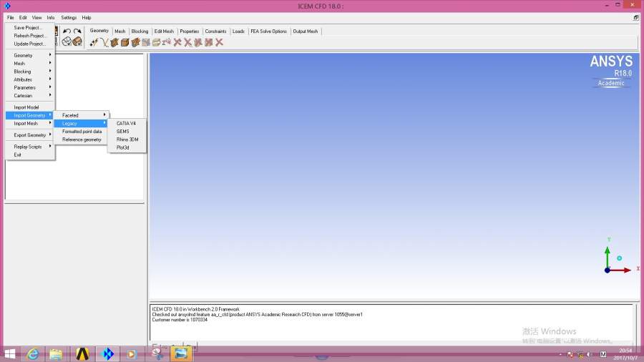Viewport: 644px width, 362px height.
Task: Open File Explorer from the taskbar
Action: 56,354
